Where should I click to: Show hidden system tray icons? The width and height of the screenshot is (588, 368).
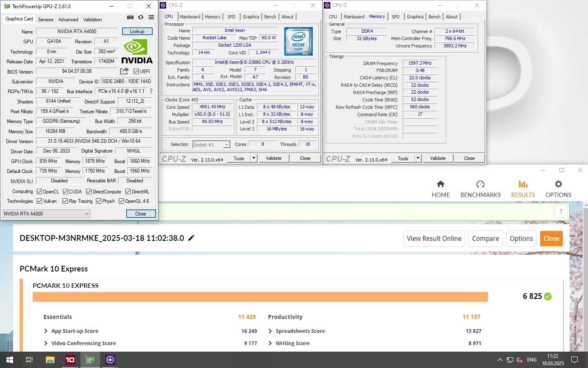point(500,360)
